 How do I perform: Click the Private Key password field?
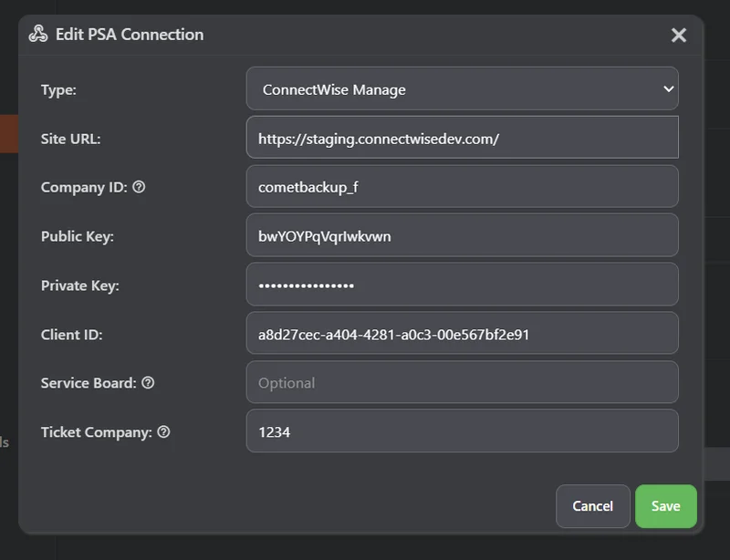coord(462,285)
